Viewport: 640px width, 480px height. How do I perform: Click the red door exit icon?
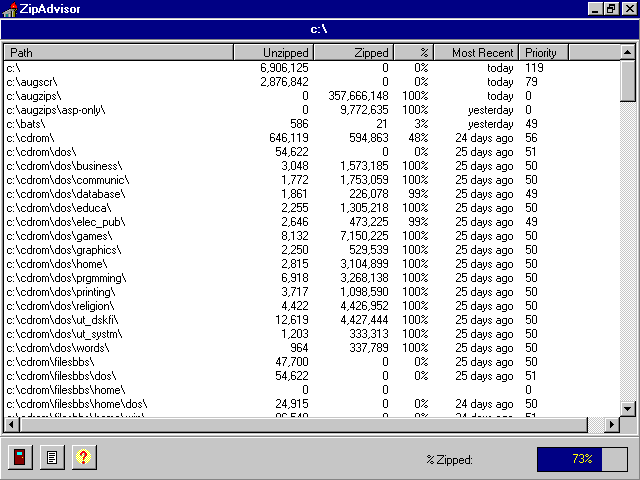pos(19,458)
